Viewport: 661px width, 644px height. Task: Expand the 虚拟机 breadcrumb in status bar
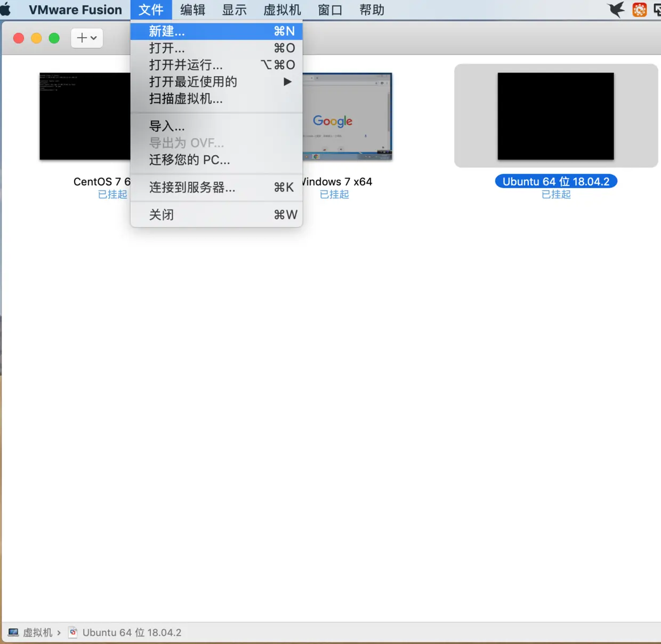point(38,632)
